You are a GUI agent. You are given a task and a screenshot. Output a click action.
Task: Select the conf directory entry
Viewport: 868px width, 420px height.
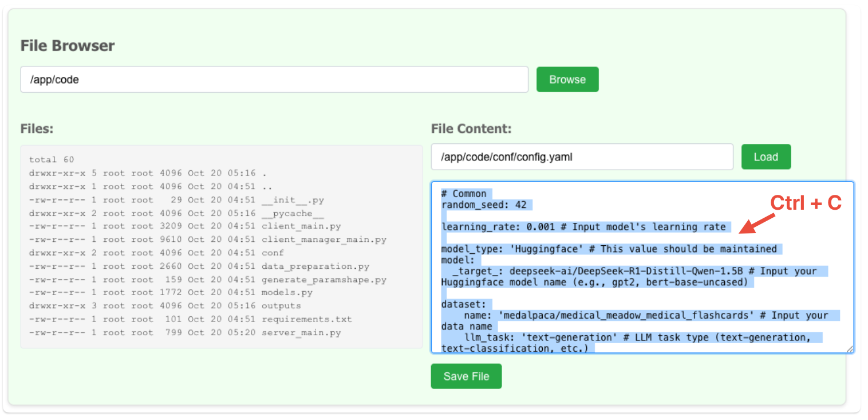273,253
